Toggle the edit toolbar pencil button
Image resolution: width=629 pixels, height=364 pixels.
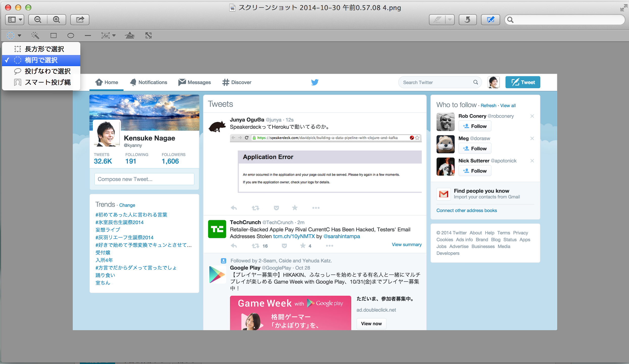pos(490,20)
